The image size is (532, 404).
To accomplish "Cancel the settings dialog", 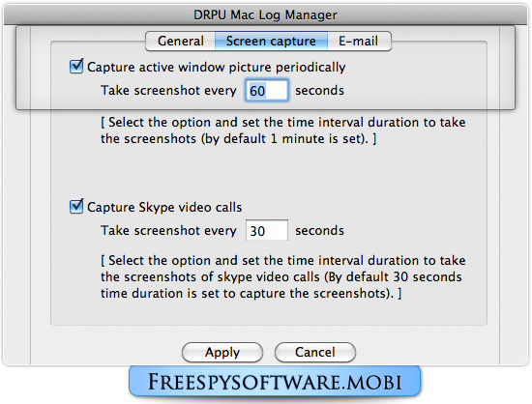I will 315,352.
